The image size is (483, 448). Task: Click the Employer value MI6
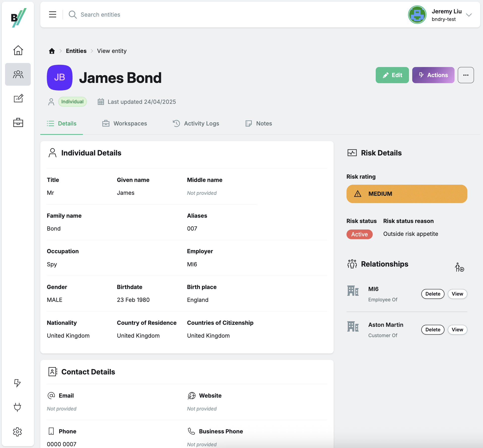192,264
